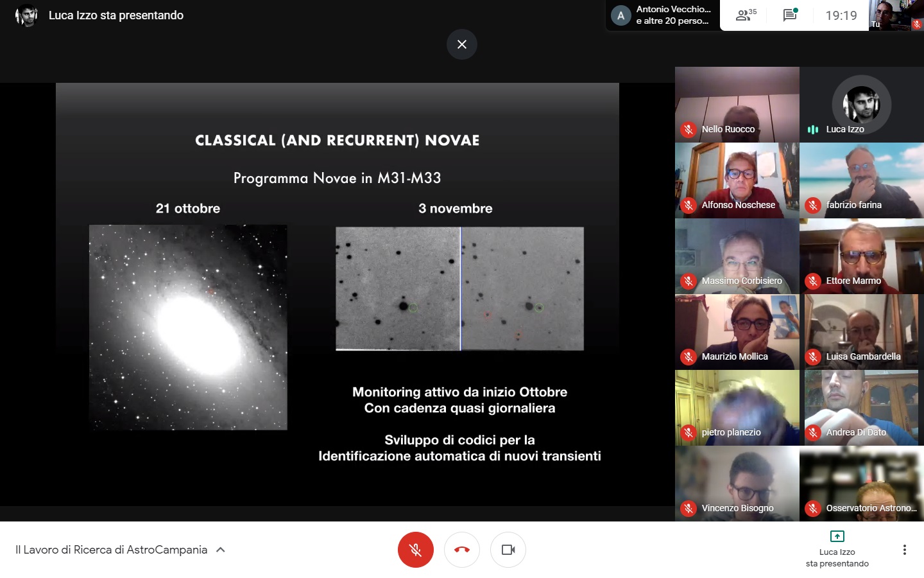Image resolution: width=924 pixels, height=578 pixels.
Task: Select fabrizio farina video tile
Action: [x=862, y=180]
